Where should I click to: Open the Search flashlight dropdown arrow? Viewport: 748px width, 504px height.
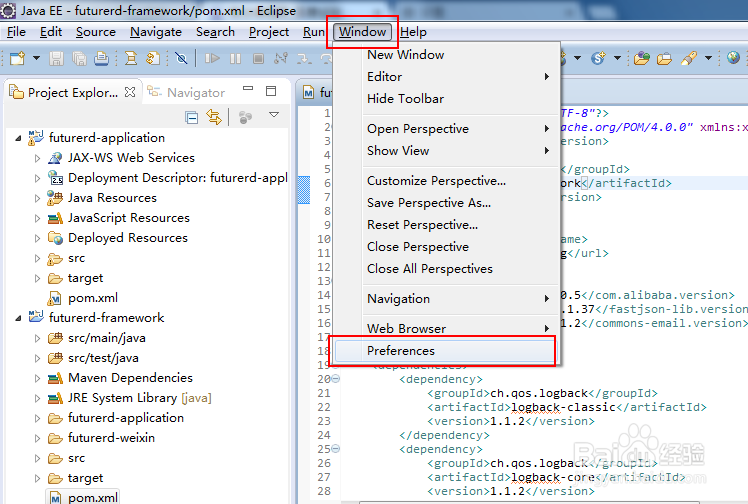[708, 58]
